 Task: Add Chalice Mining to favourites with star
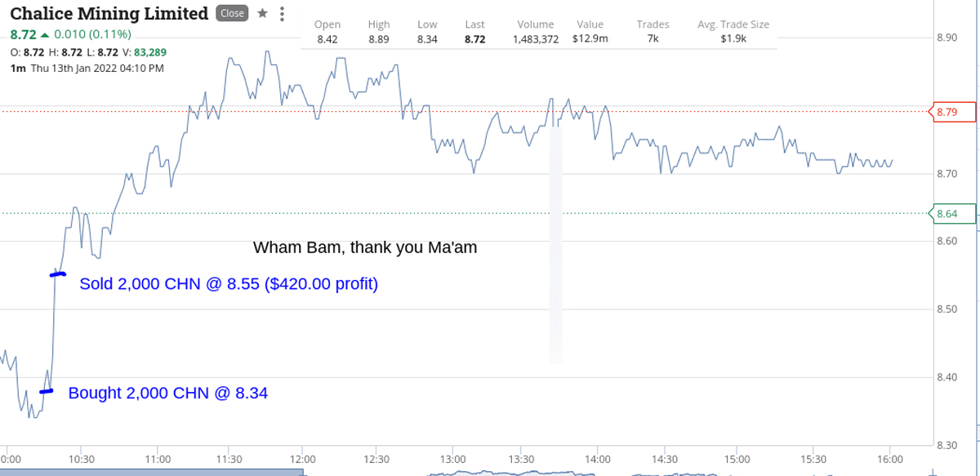pos(262,13)
